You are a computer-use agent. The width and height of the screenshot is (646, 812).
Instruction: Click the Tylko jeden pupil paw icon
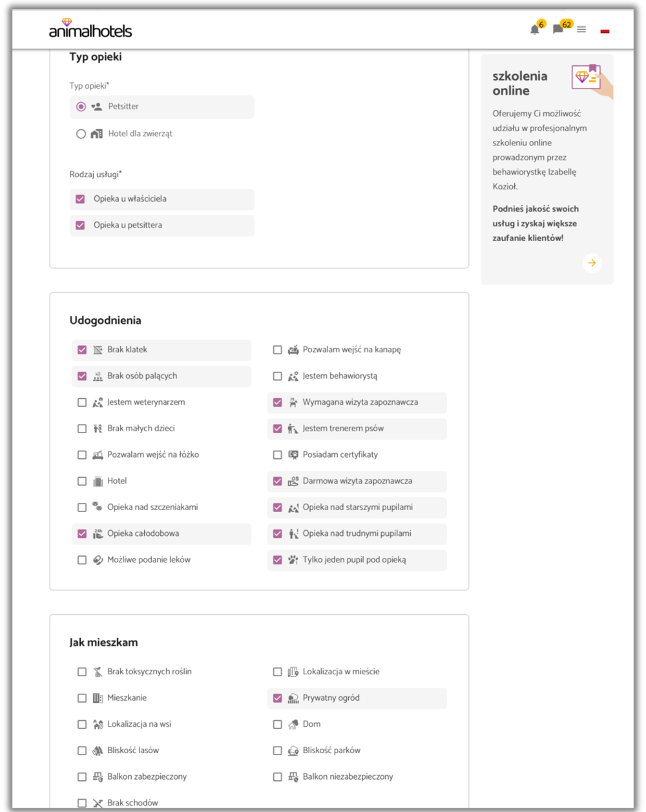[293, 560]
